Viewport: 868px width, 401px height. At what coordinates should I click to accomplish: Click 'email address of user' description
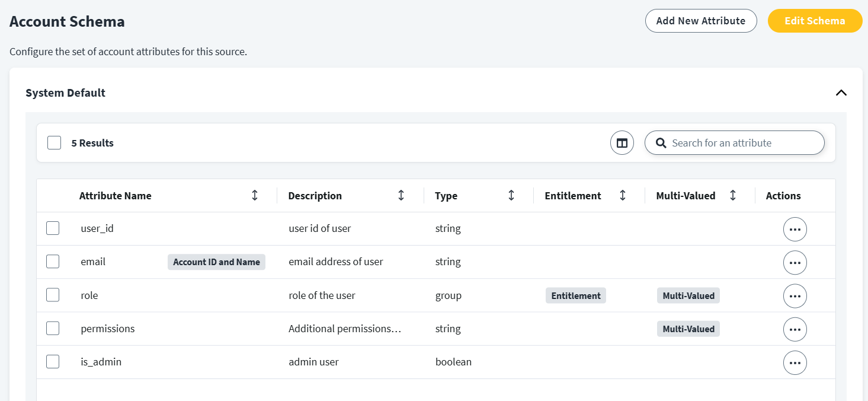pyautogui.click(x=336, y=262)
